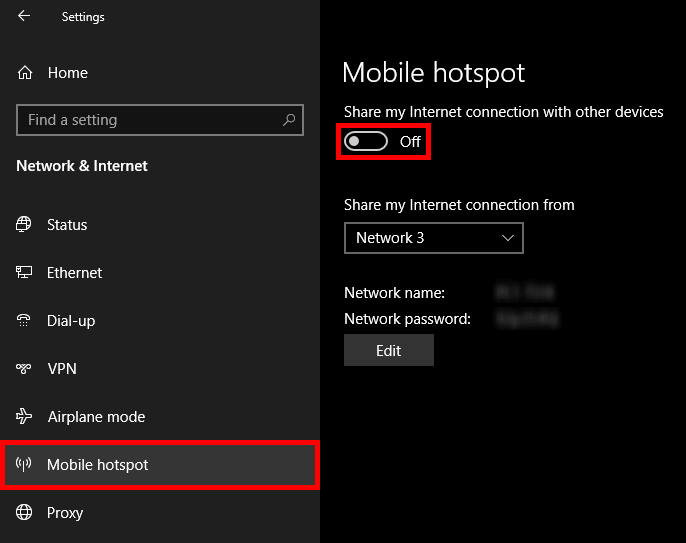Click the Mobile hotspot page heading
This screenshot has height=543, width=686.
433,73
